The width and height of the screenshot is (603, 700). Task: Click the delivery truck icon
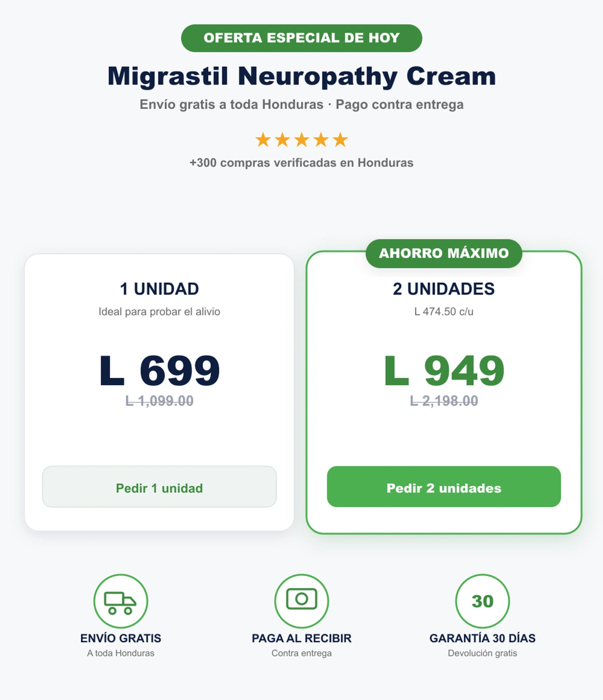pyautogui.click(x=121, y=601)
